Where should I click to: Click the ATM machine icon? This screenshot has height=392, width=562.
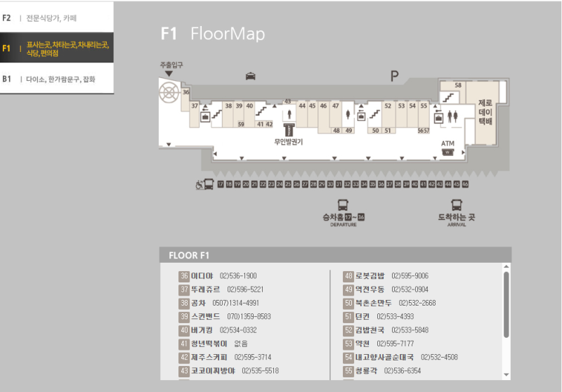point(447,152)
